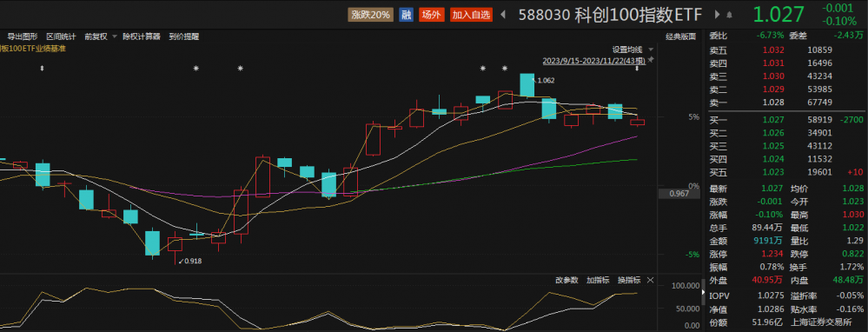The width and height of the screenshot is (868, 332).
Task: Click the 加入自选 button
Action: pyautogui.click(x=471, y=15)
